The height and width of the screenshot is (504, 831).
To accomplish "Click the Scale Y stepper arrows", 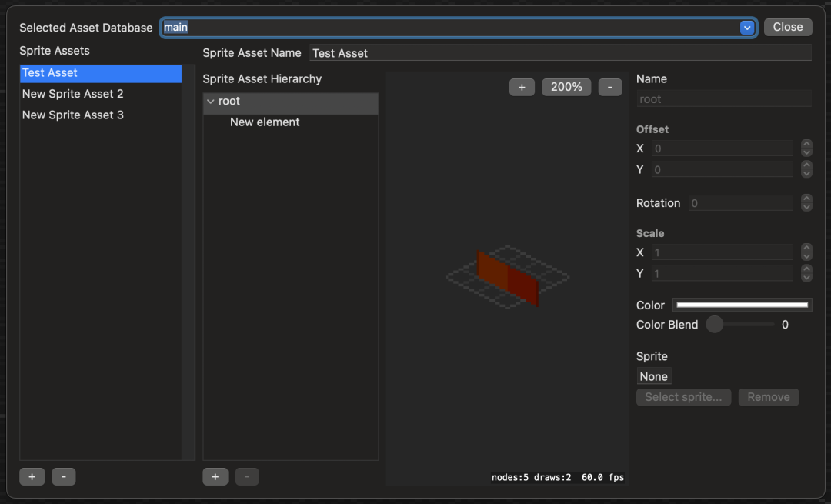I will click(806, 273).
